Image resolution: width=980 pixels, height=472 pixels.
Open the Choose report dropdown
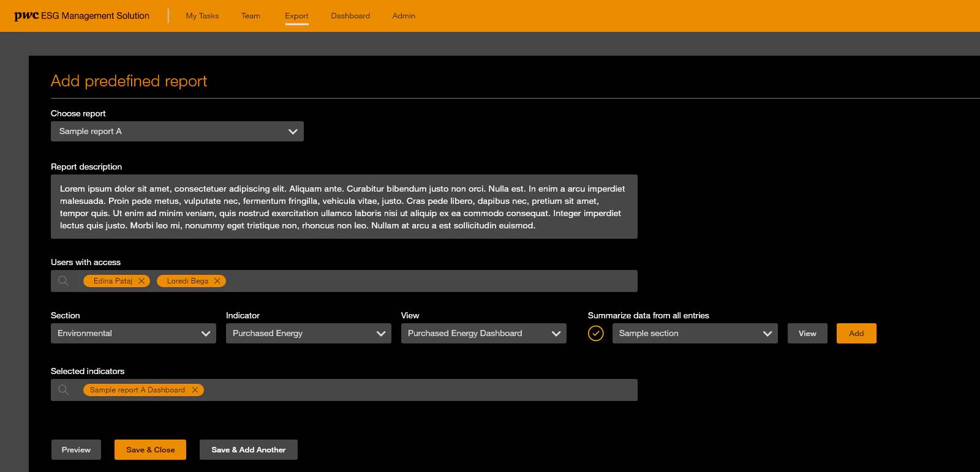tap(177, 132)
